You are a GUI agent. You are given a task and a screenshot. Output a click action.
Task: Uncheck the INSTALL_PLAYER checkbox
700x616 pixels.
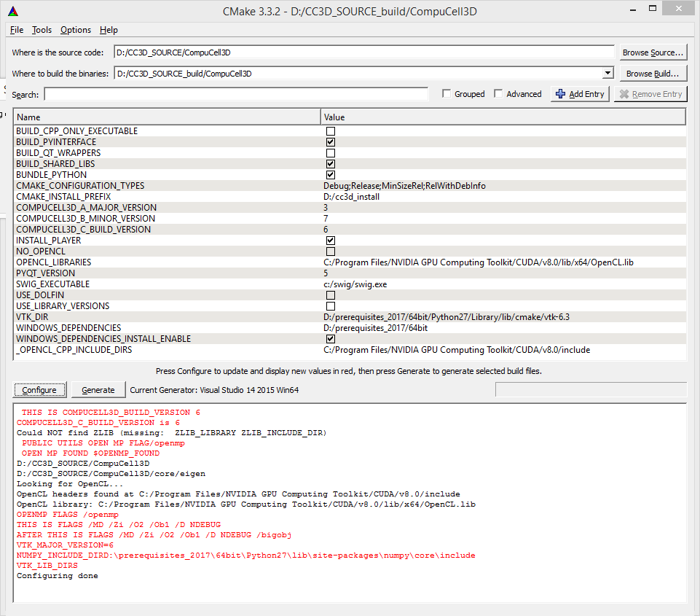tap(331, 241)
